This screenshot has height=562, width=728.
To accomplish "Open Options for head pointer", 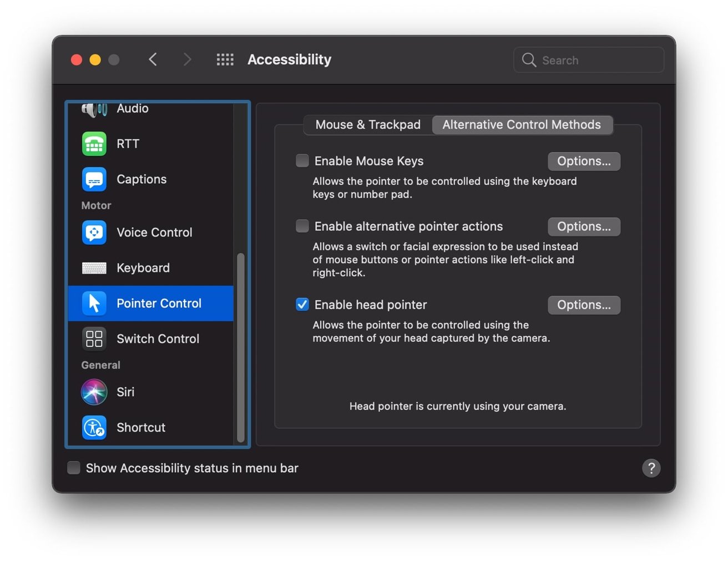I will (584, 305).
